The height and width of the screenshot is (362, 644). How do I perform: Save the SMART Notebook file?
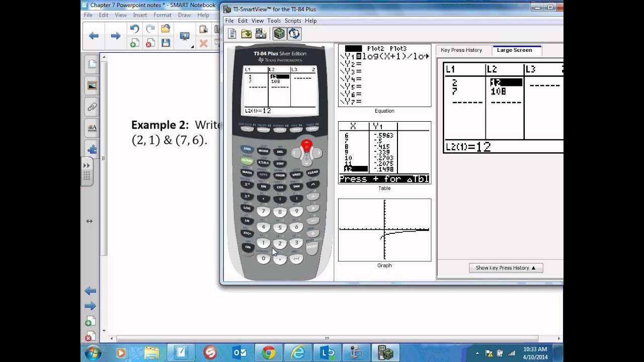tap(165, 44)
